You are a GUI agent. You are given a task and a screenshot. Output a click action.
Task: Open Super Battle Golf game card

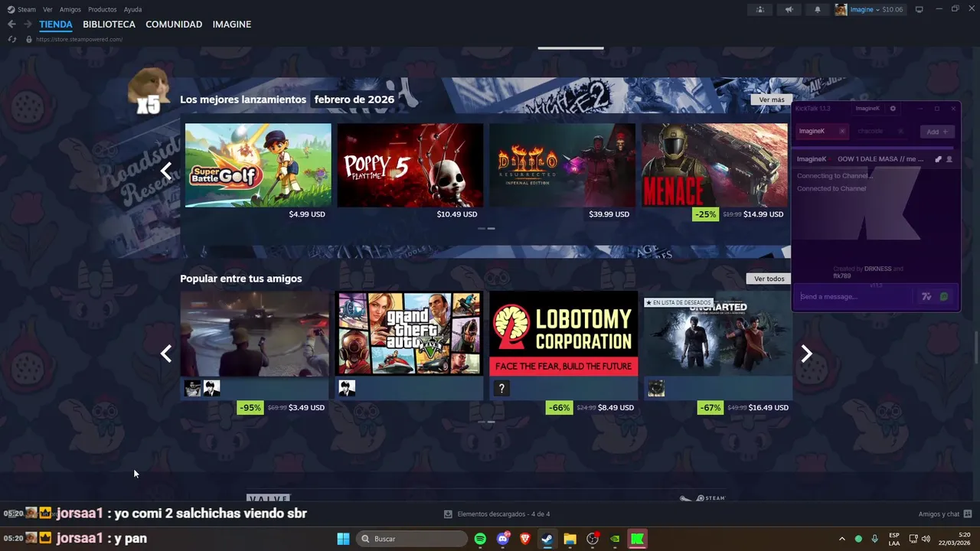point(258,165)
